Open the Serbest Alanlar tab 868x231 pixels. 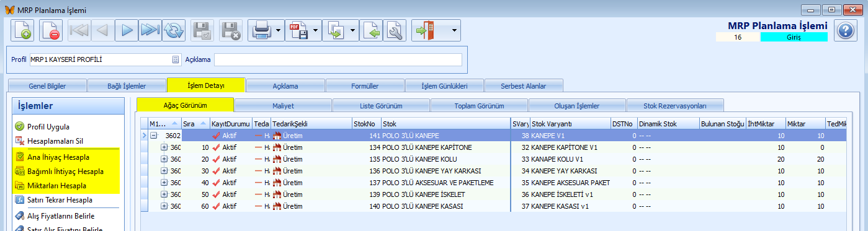[x=524, y=85]
